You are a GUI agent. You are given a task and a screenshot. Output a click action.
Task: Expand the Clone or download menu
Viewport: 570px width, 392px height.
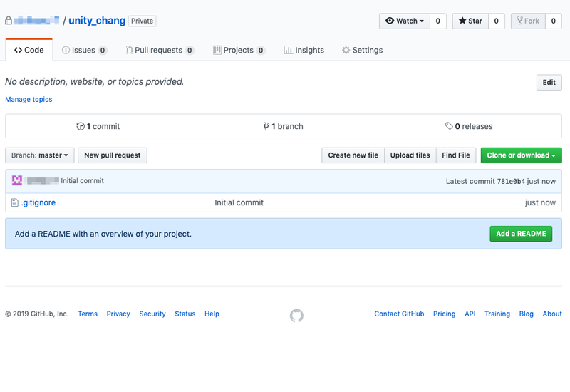pos(522,155)
